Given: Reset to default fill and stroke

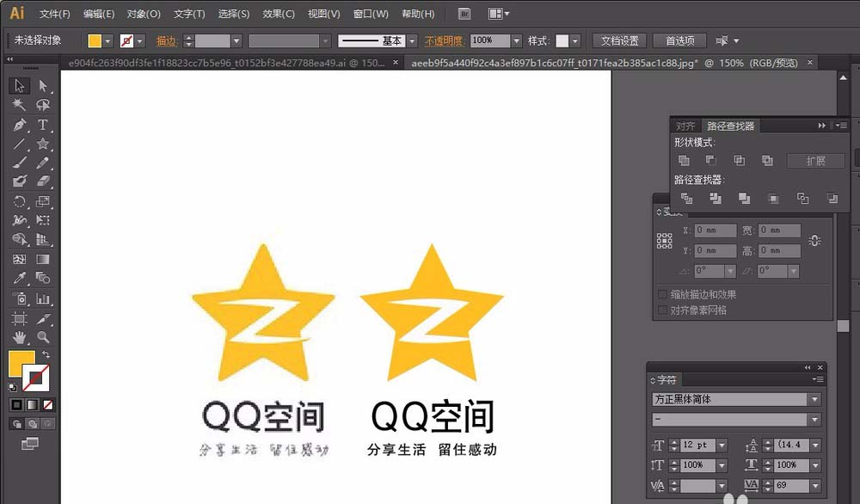Looking at the screenshot, I should (13, 387).
